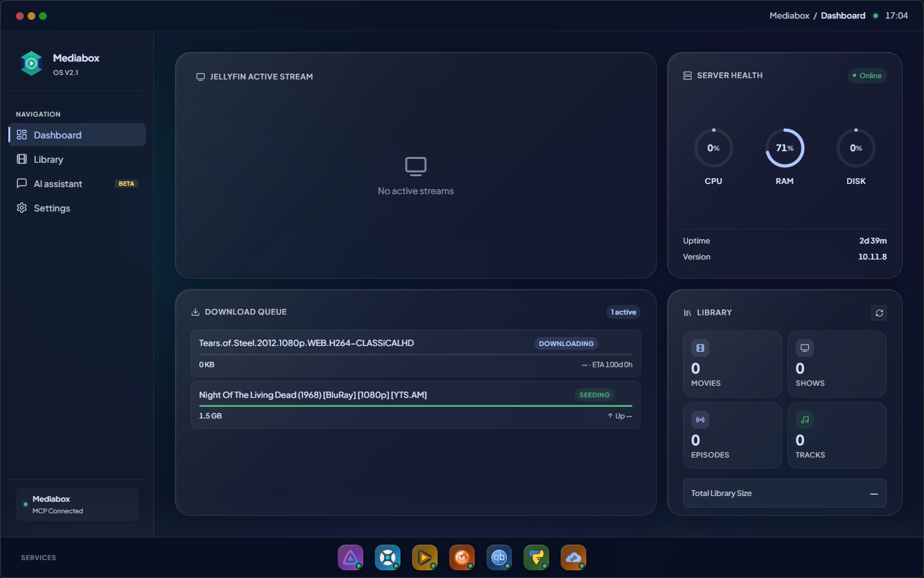924x578 pixels.
Task: Click the DISK usage gauge
Action: point(856,148)
